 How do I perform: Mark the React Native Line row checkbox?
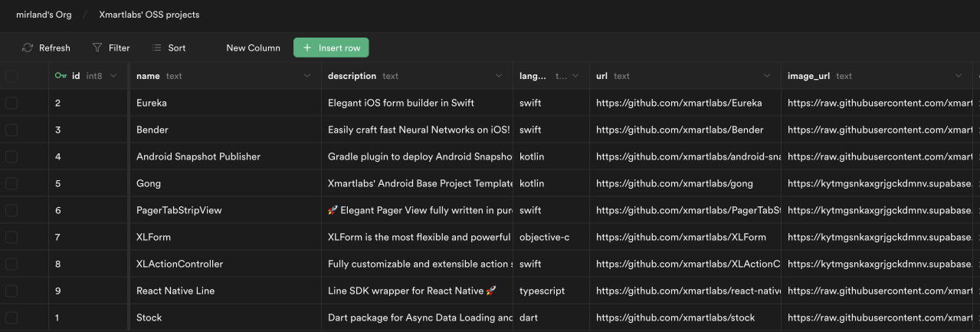11,291
